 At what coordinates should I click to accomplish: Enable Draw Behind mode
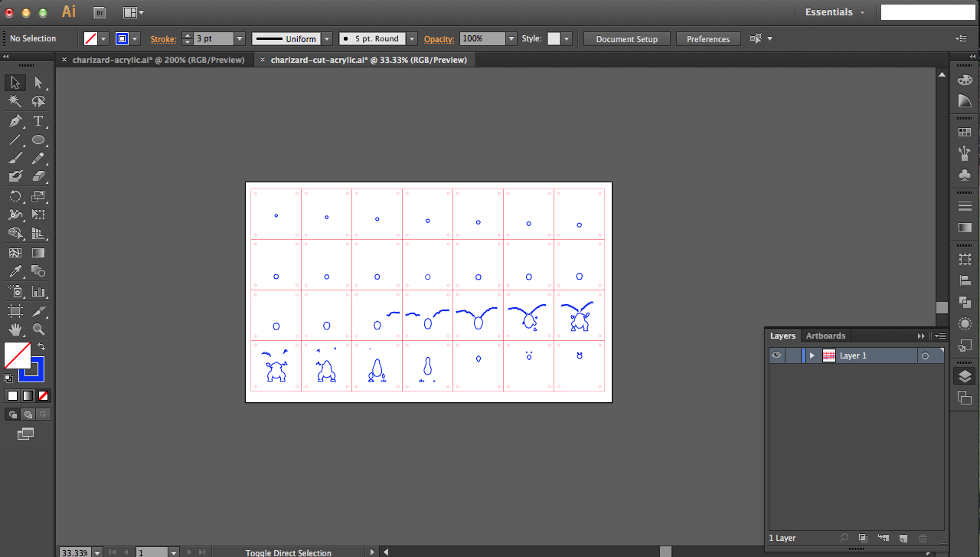[x=28, y=414]
